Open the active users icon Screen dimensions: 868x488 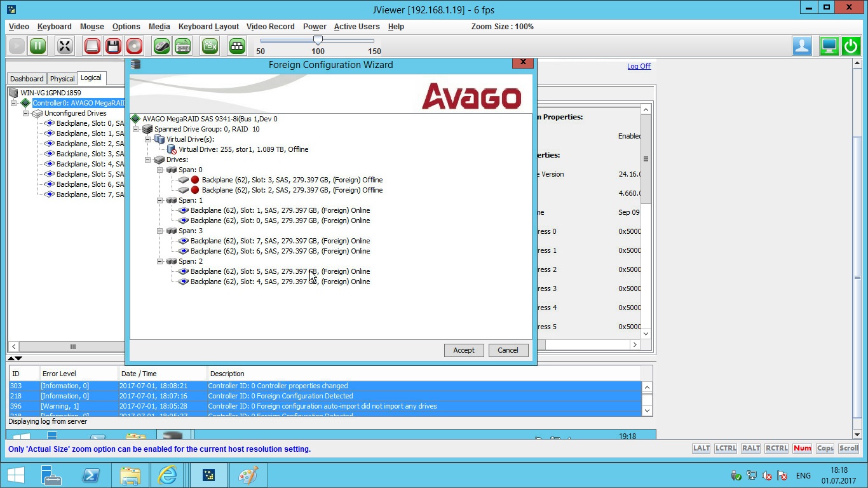pos(802,46)
